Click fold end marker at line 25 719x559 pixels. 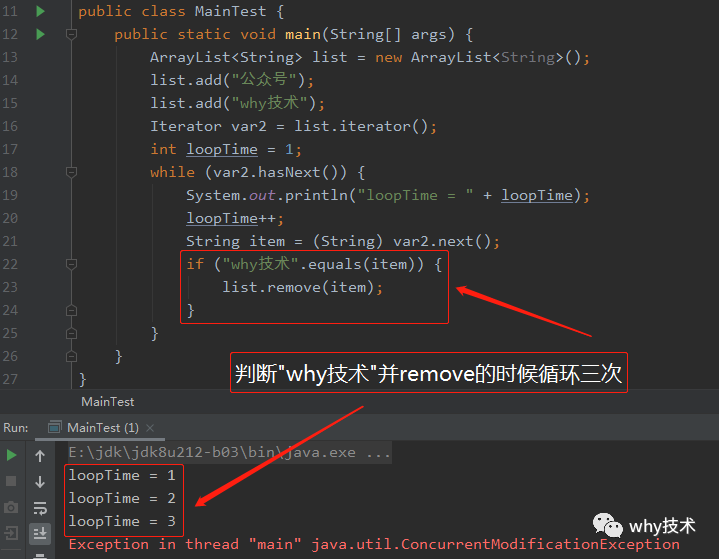pyautogui.click(x=71, y=333)
